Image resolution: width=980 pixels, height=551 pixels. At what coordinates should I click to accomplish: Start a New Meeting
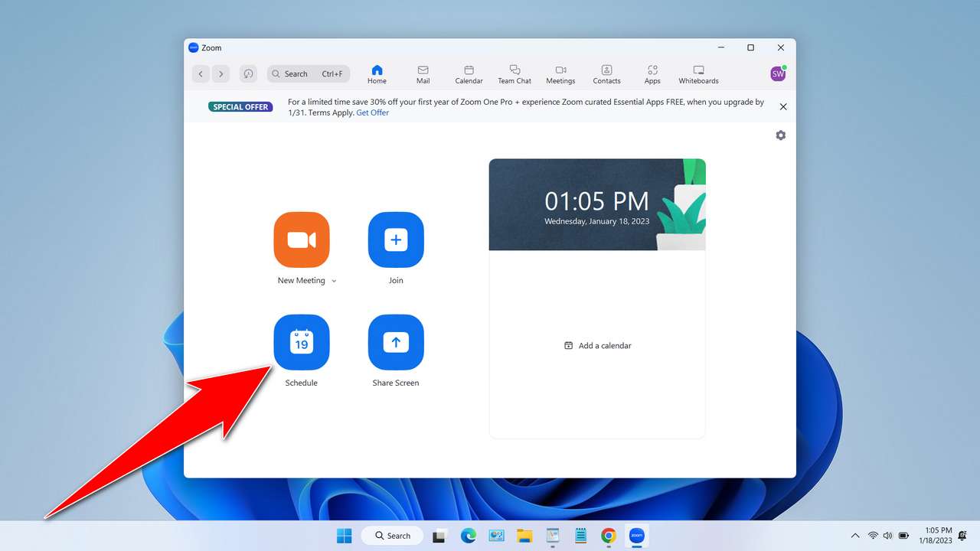coord(302,240)
